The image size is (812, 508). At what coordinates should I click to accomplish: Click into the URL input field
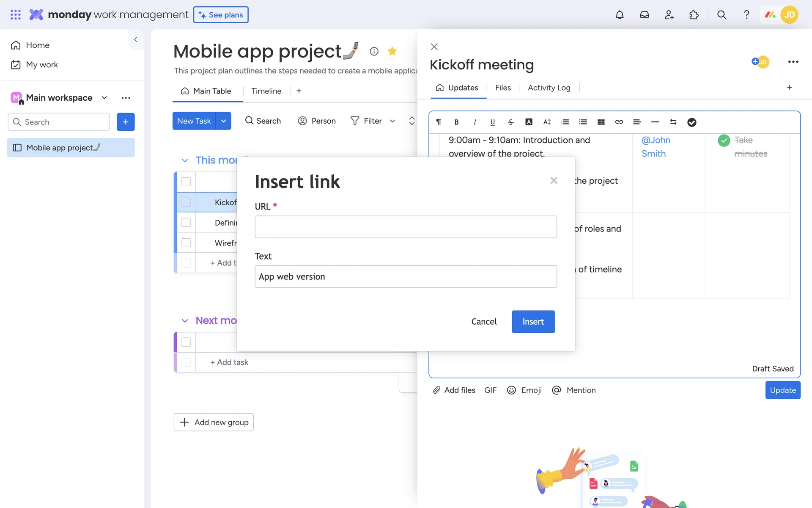pyautogui.click(x=406, y=227)
